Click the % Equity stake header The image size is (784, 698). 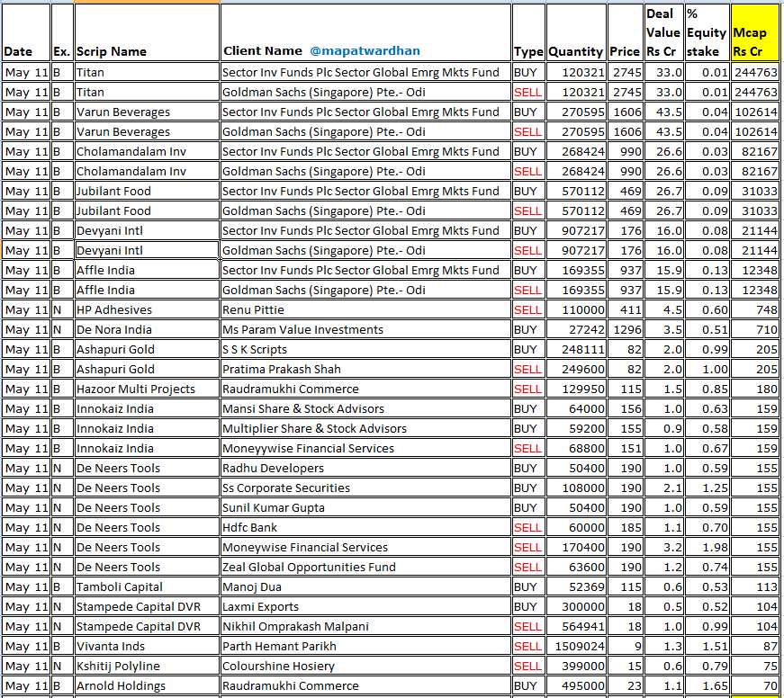[x=707, y=32]
